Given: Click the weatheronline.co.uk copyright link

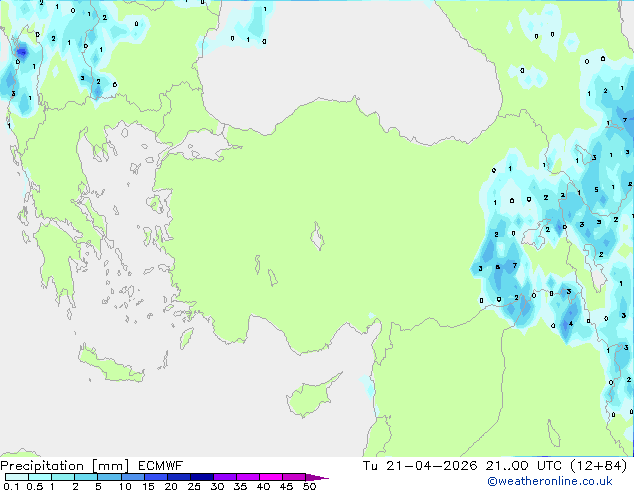Looking at the screenshot, I should [550, 481].
